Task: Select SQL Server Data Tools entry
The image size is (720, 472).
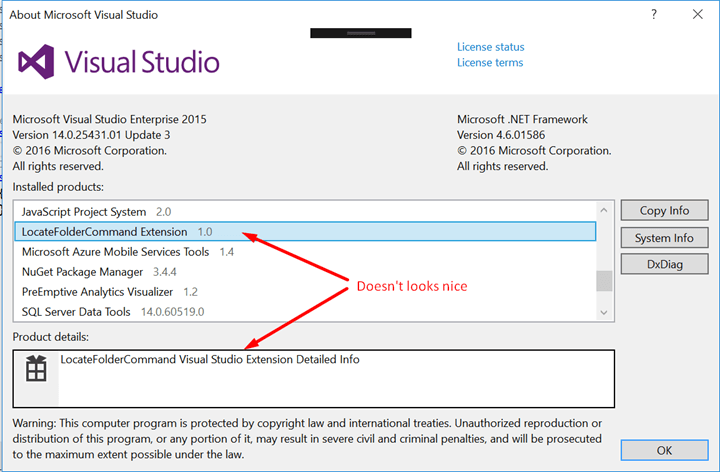Action: coord(305,312)
